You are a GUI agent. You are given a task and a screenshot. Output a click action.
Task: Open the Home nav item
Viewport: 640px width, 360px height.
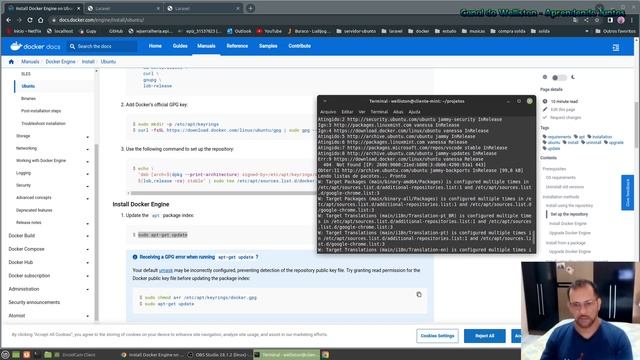pyautogui.click(x=155, y=46)
